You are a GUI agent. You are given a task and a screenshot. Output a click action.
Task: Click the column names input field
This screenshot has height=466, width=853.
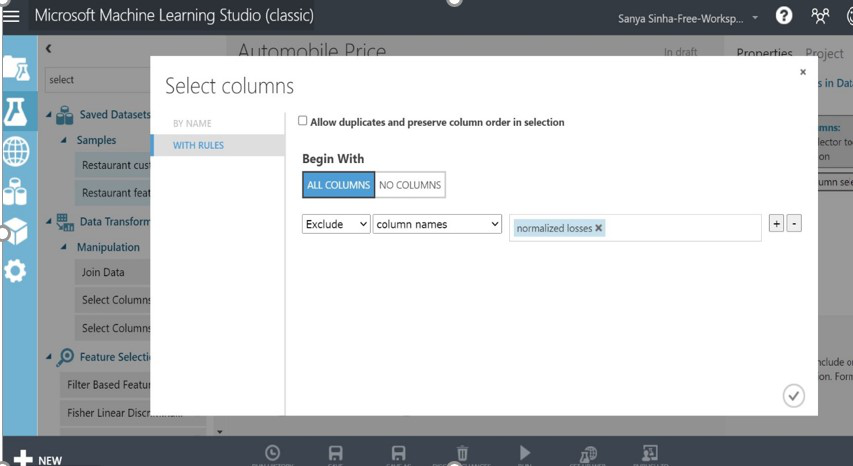tap(680, 228)
